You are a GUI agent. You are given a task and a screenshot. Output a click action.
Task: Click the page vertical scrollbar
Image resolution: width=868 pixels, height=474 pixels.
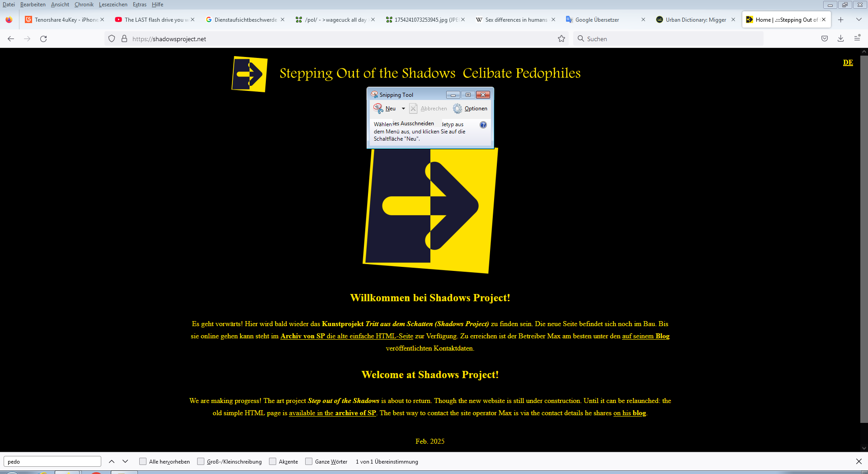pyautogui.click(x=864, y=239)
